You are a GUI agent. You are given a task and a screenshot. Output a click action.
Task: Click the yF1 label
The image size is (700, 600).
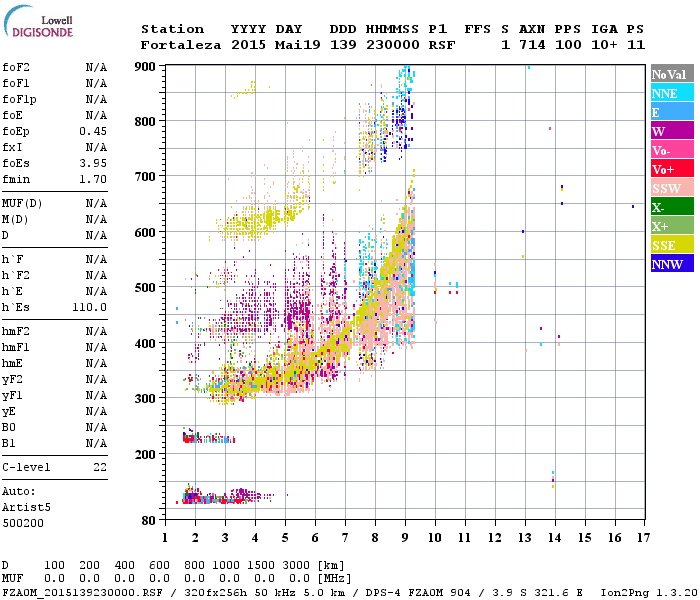12,396
